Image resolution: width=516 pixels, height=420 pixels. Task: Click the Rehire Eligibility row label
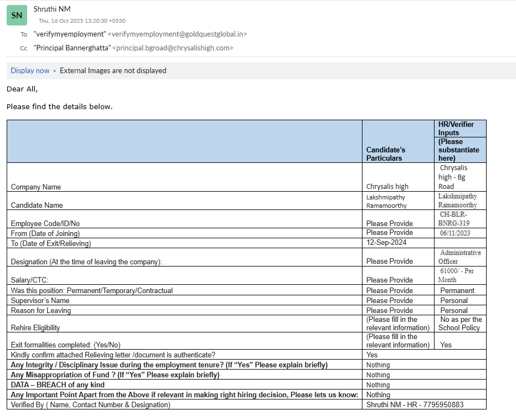(35, 327)
